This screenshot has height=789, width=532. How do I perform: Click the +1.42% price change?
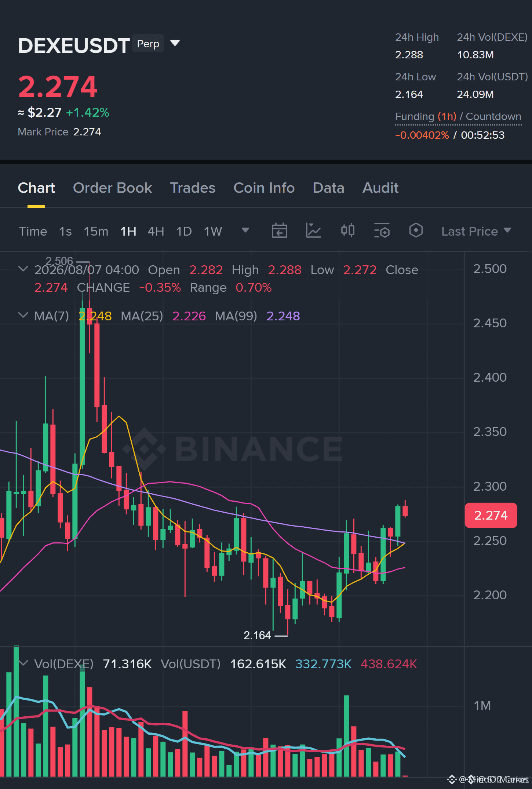[x=88, y=112]
